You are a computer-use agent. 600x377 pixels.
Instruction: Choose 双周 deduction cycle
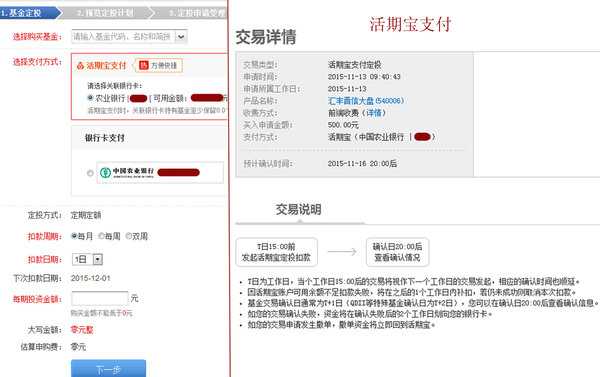(129, 236)
